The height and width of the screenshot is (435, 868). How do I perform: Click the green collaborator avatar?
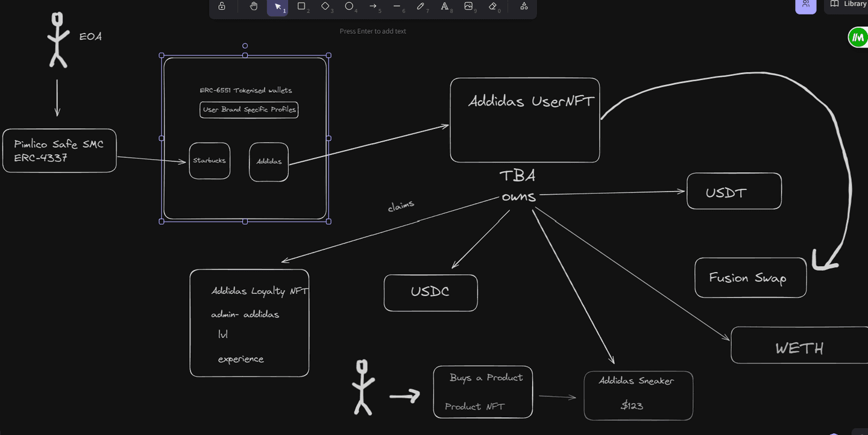858,37
